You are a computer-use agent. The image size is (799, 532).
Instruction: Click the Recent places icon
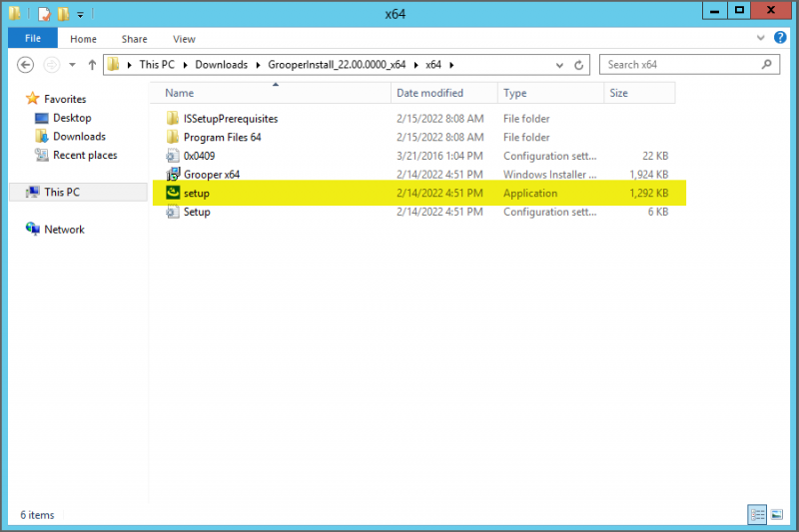click(41, 155)
